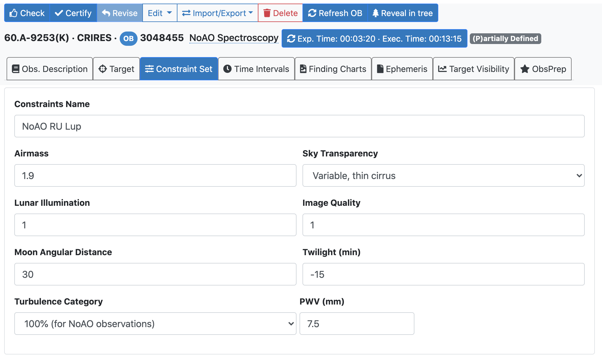The image size is (602, 364).
Task: Open the Edit dropdown menu
Action: point(160,13)
